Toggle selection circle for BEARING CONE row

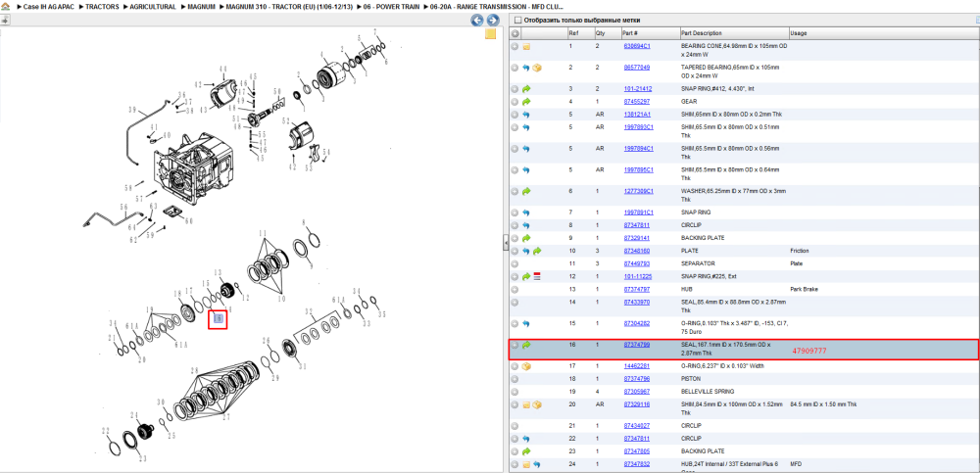[514, 47]
